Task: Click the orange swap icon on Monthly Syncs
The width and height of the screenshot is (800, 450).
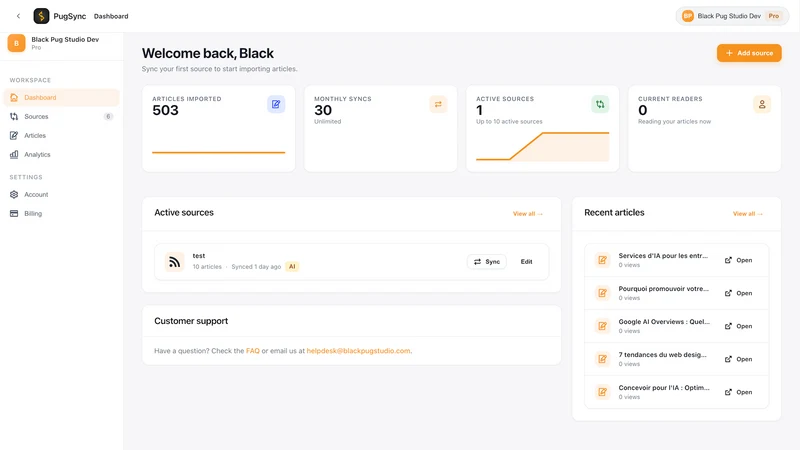Action: [x=438, y=104]
